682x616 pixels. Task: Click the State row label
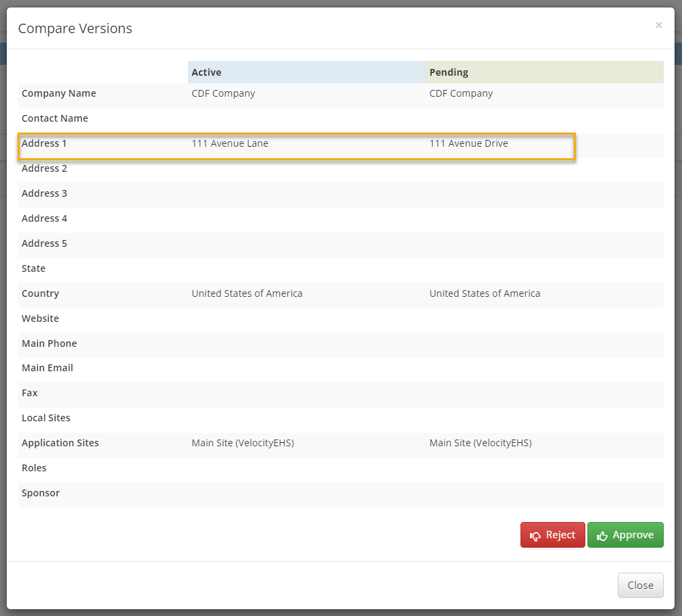click(x=34, y=268)
